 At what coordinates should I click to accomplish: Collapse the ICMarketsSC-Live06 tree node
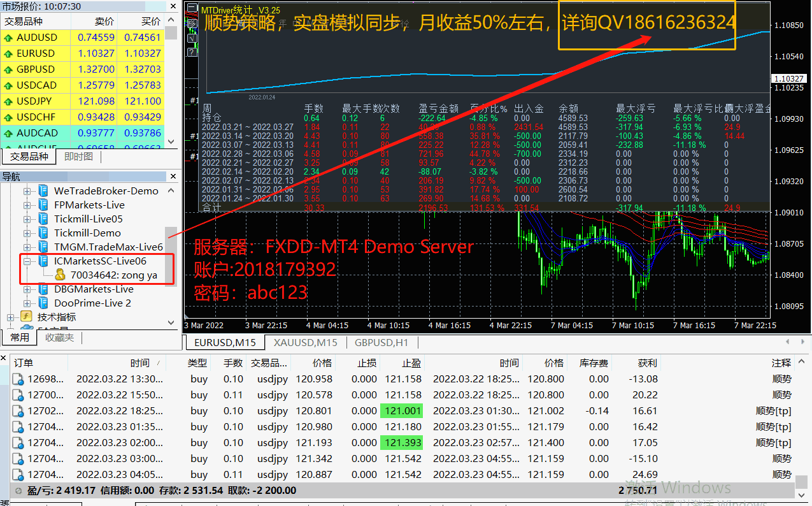pos(27,261)
